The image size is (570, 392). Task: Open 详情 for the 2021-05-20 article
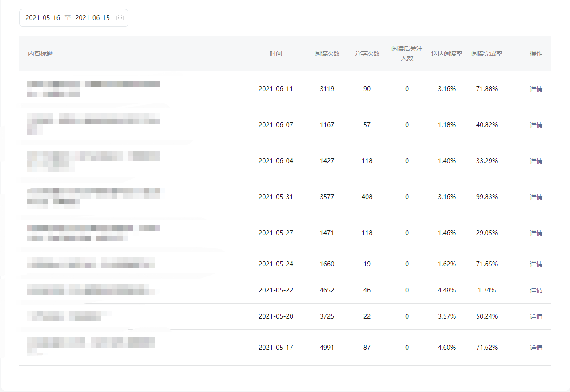(536, 316)
